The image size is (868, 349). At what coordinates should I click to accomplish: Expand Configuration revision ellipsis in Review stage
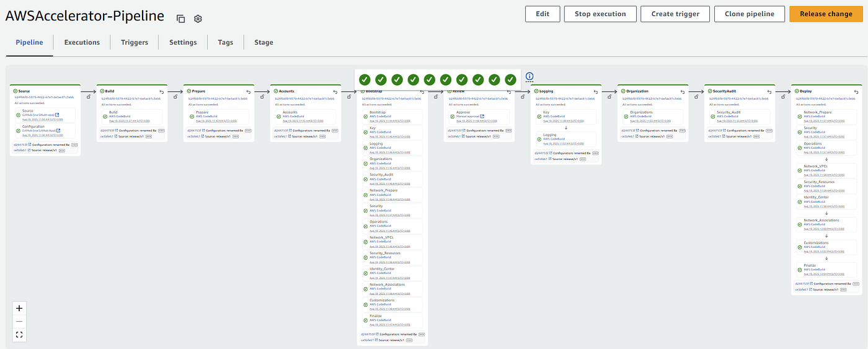click(x=508, y=131)
